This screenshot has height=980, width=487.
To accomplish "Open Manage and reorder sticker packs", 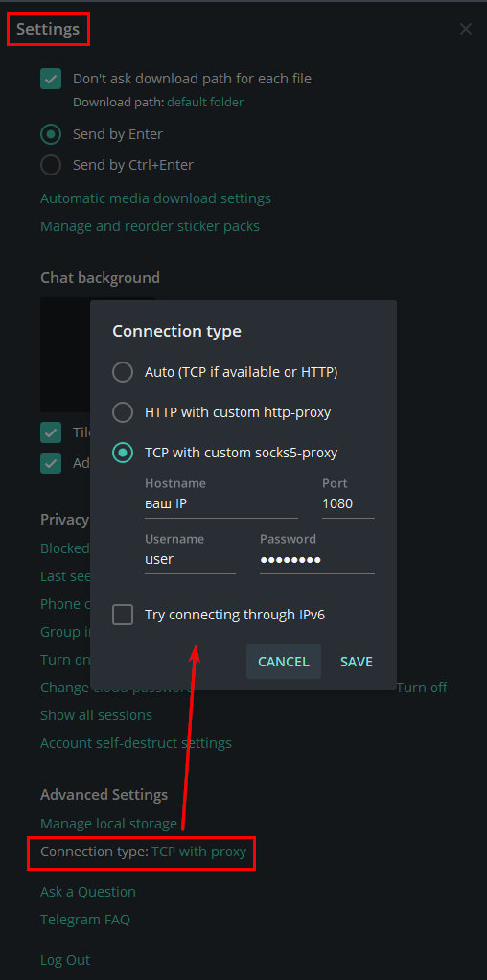I will (x=151, y=226).
